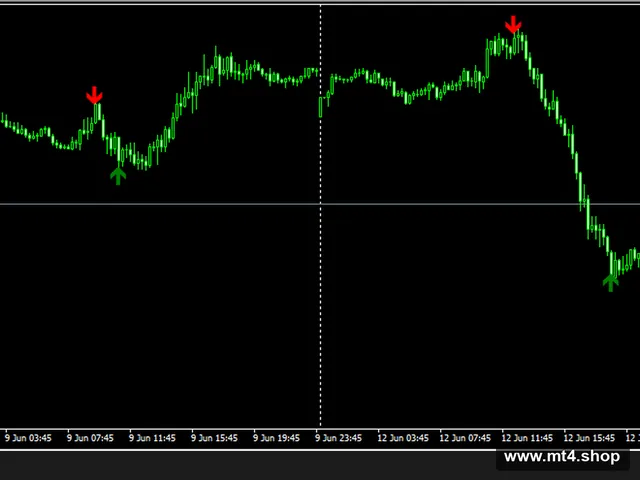Click the red sell arrow on 12 Jun
The image size is (640, 480).
513,24
